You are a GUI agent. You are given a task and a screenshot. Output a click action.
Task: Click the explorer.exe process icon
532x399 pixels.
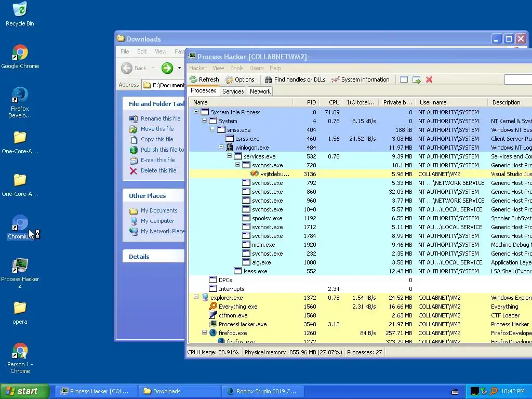click(x=205, y=297)
